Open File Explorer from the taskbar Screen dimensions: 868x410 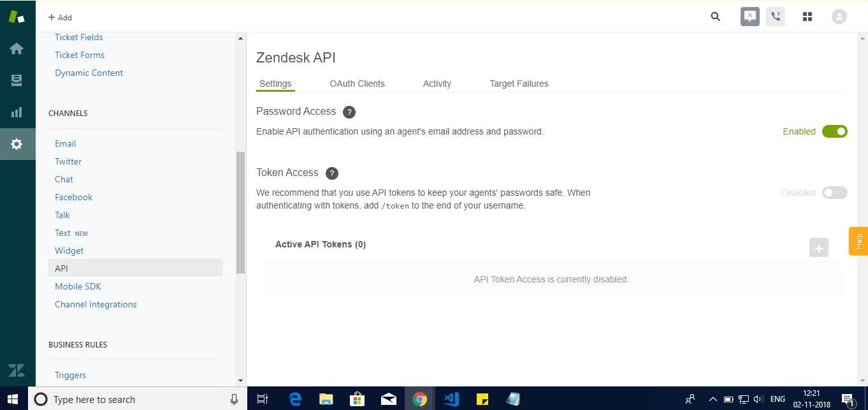click(326, 399)
